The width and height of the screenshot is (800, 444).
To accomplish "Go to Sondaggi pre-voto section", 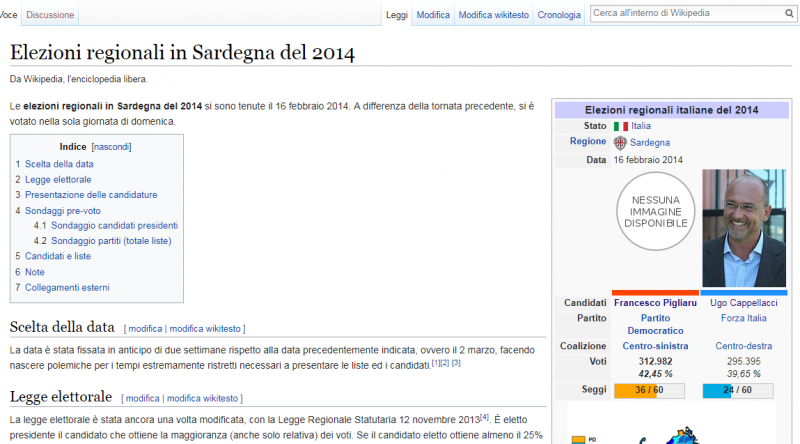I will [x=63, y=211].
